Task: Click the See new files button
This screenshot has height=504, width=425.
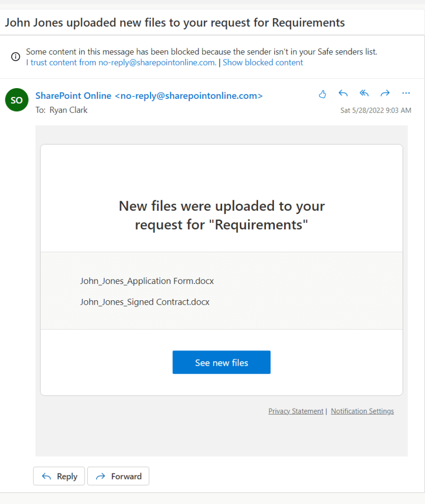Action: coord(221,362)
